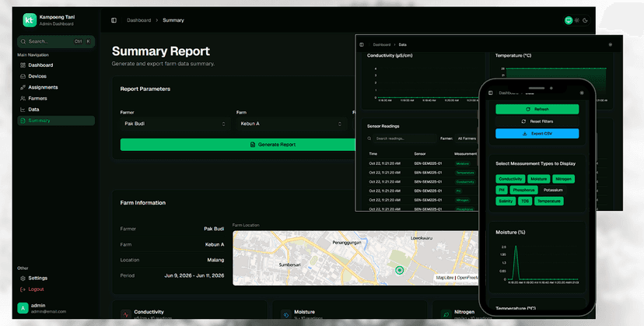Click the Assignments icon in sidebar
Viewport: 644px width, 326px height.
tap(23, 87)
